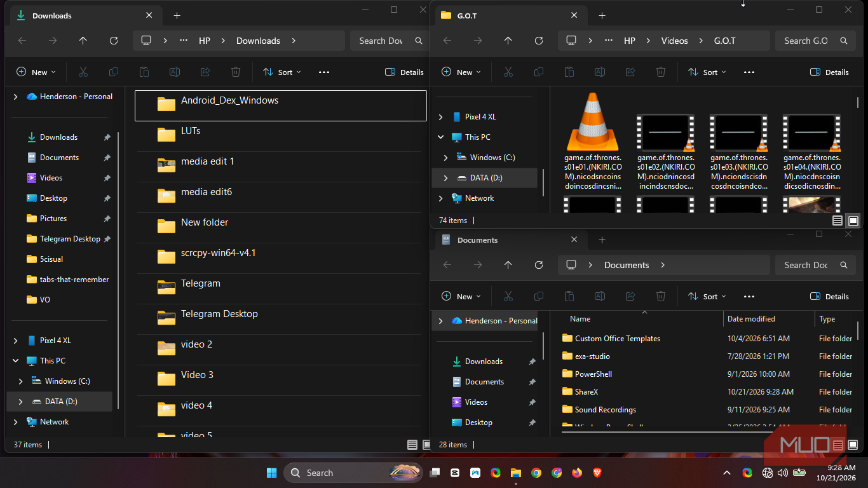The width and height of the screenshot is (868, 488).
Task: Click Up arrow in Downloads window navigation
Action: [x=83, y=41]
